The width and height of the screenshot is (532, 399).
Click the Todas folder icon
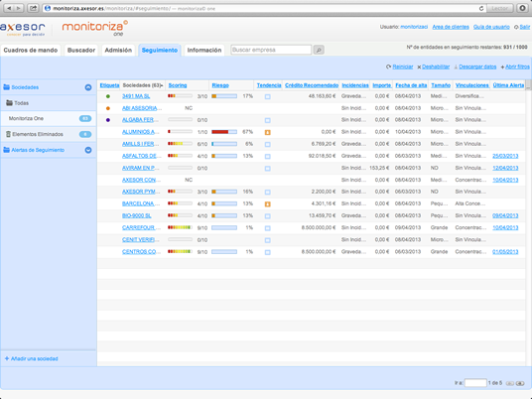pos(10,103)
